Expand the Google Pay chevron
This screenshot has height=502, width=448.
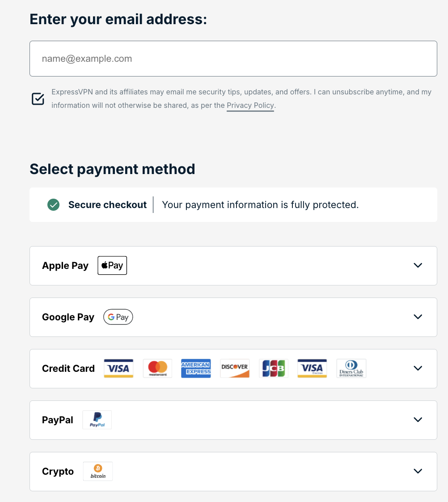[x=418, y=317]
